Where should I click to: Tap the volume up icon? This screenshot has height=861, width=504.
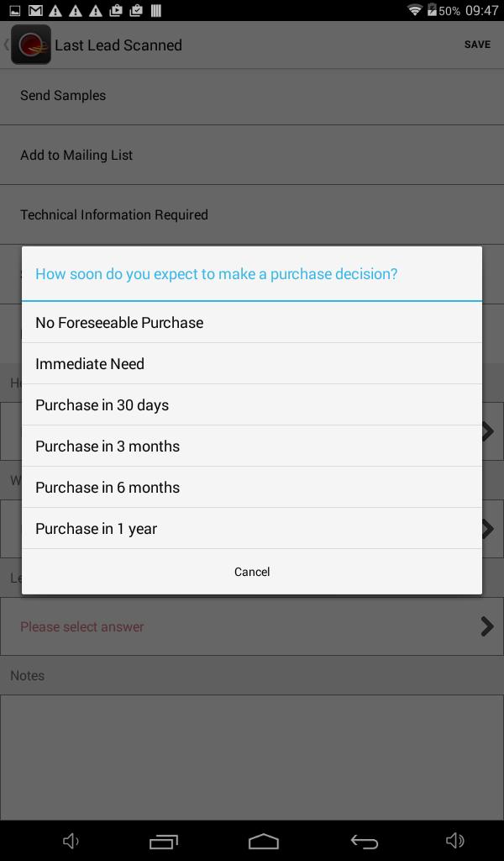454,841
